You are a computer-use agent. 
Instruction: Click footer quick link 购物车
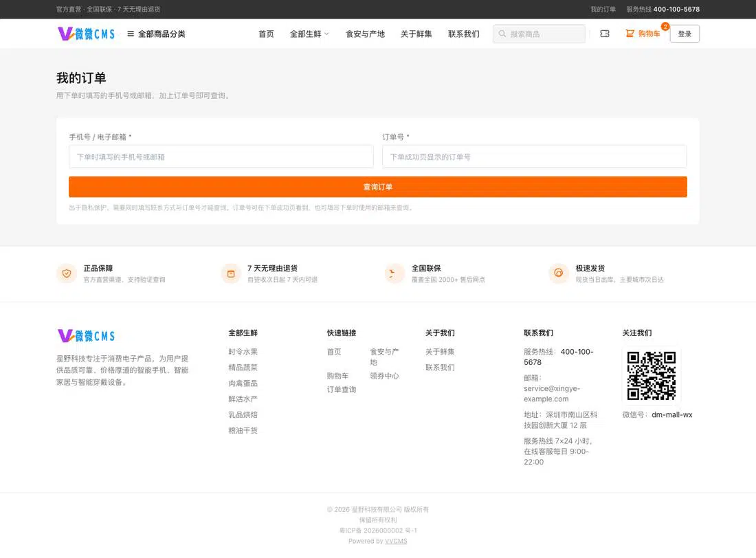[x=337, y=376]
